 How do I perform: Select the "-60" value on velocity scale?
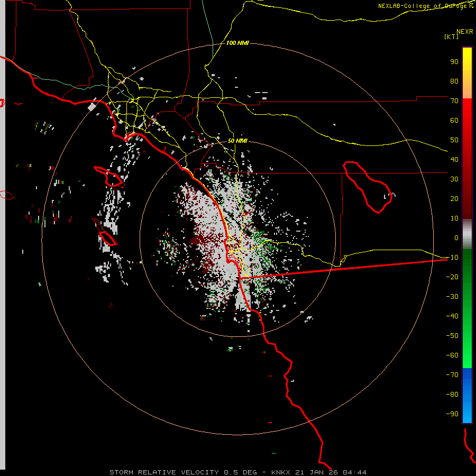tap(452, 355)
